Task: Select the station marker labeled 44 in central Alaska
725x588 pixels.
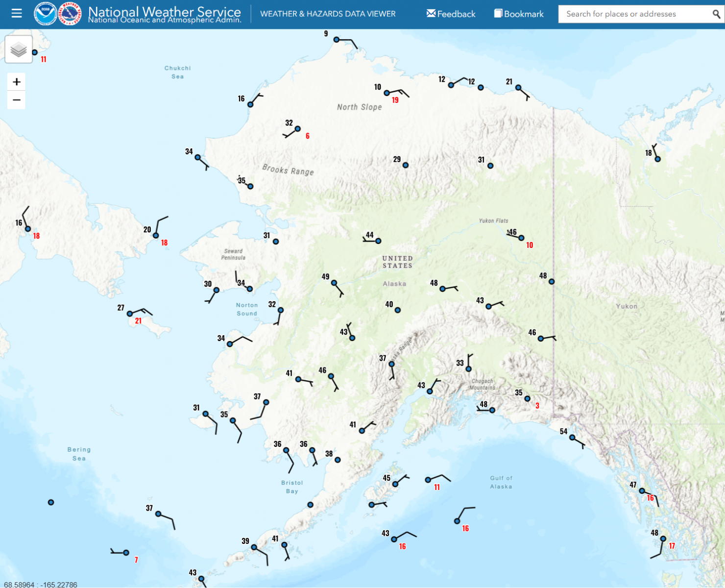Action: 378,241
